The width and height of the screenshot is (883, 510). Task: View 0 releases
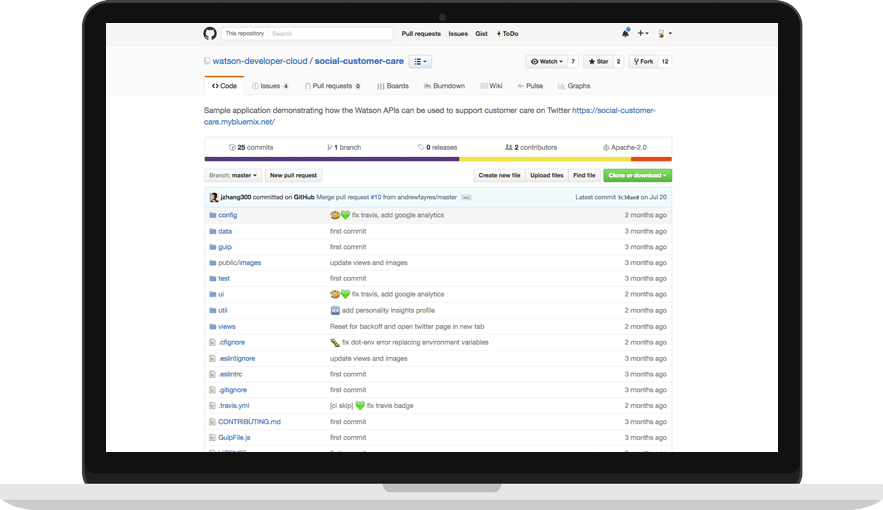point(438,147)
